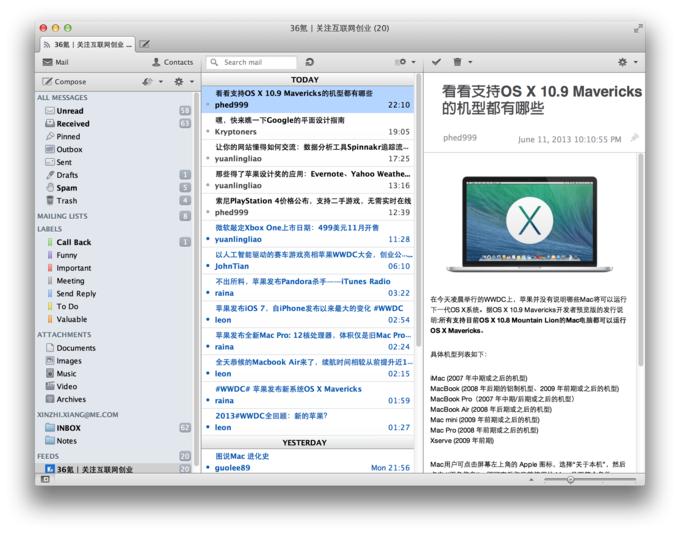Refresh the message list
Image resolution: width=680 pixels, height=534 pixels.
[x=309, y=62]
